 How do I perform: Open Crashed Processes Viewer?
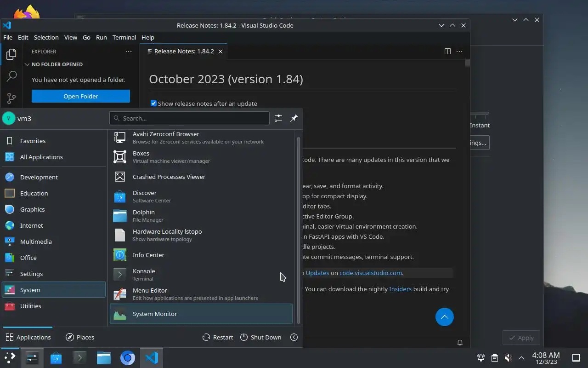pos(201,177)
